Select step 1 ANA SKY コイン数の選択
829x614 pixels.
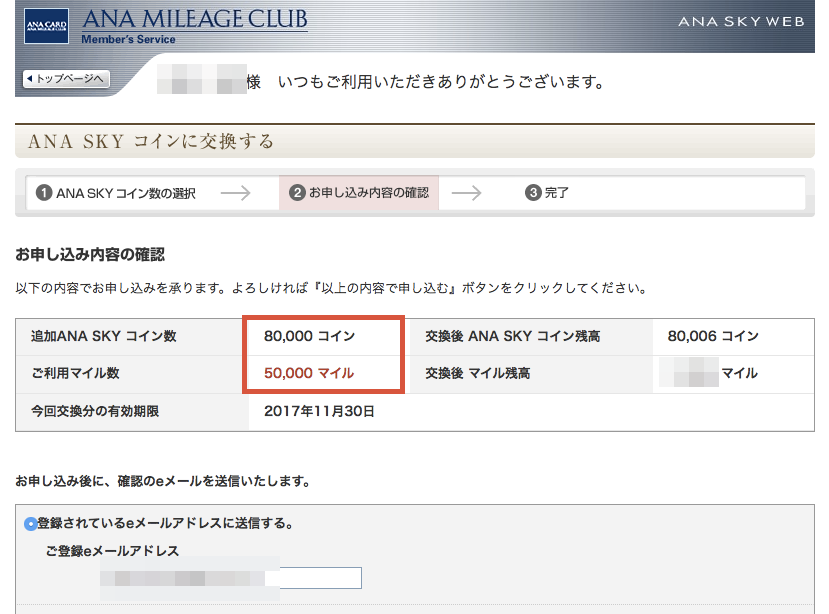tap(116, 193)
